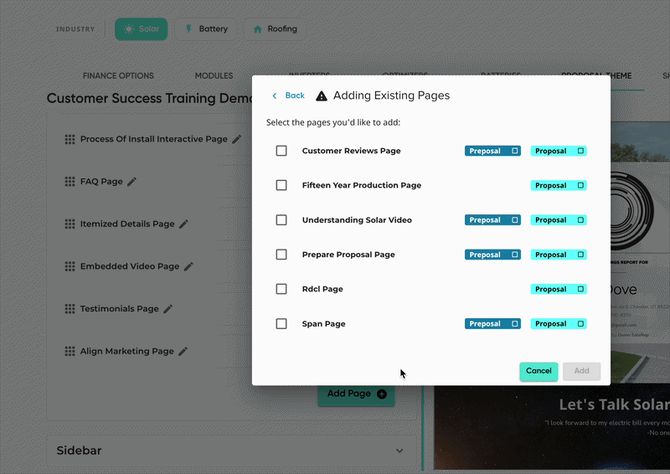The width and height of the screenshot is (670, 474).
Task: Open the Modules tab
Action: pos(214,76)
